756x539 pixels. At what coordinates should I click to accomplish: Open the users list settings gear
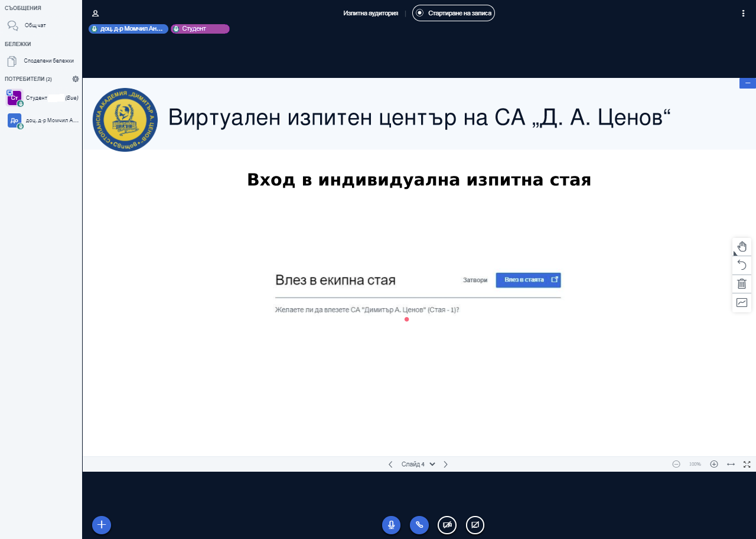pos(76,79)
